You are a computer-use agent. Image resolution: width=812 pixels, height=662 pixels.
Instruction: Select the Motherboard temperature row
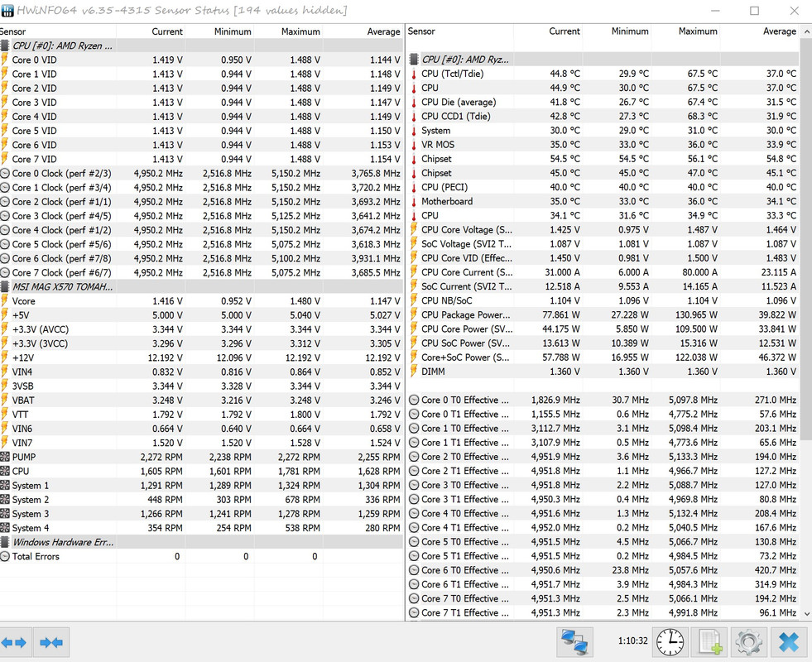603,201
